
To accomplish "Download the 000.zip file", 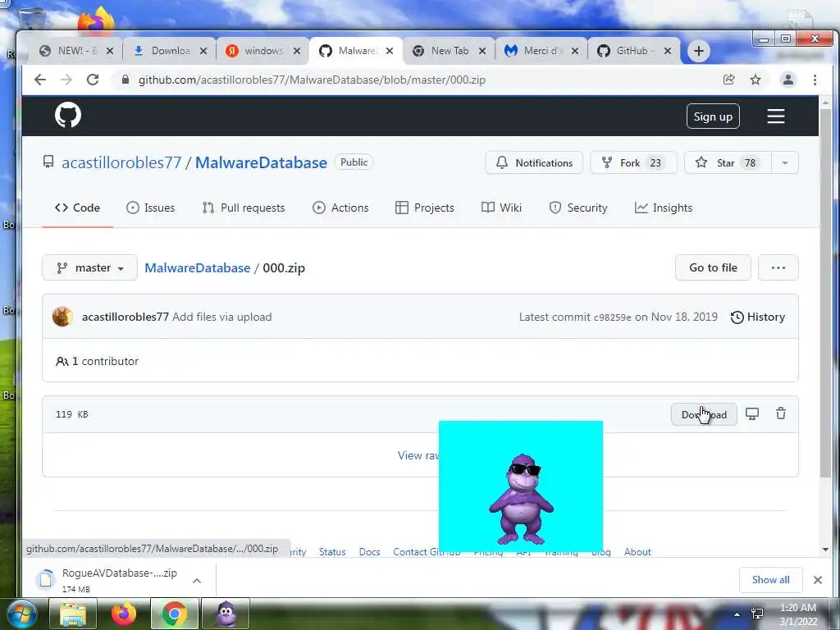I will 704,414.
